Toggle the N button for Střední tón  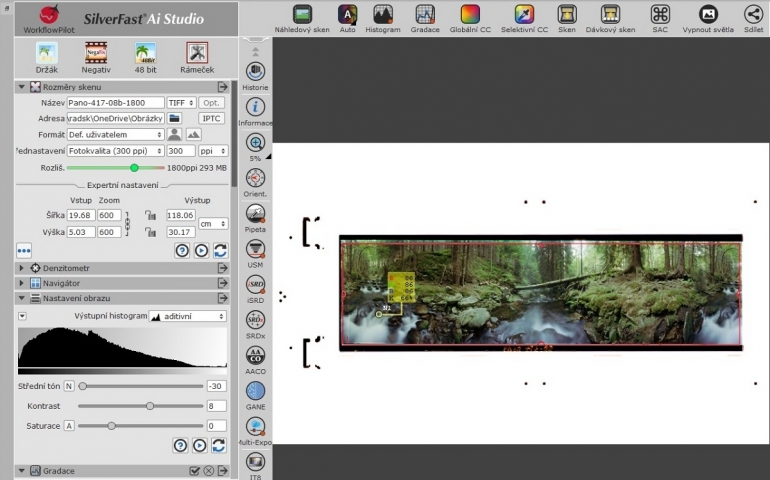click(x=69, y=386)
